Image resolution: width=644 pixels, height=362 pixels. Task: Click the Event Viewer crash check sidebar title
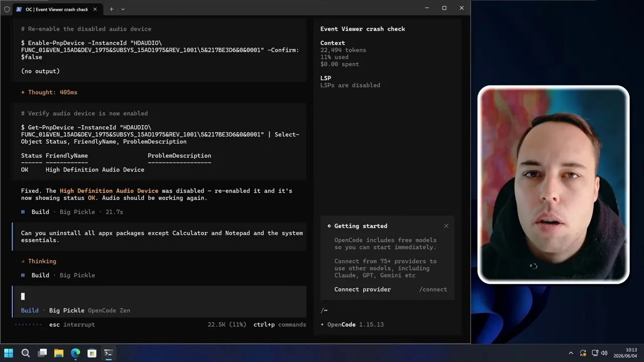363,29
